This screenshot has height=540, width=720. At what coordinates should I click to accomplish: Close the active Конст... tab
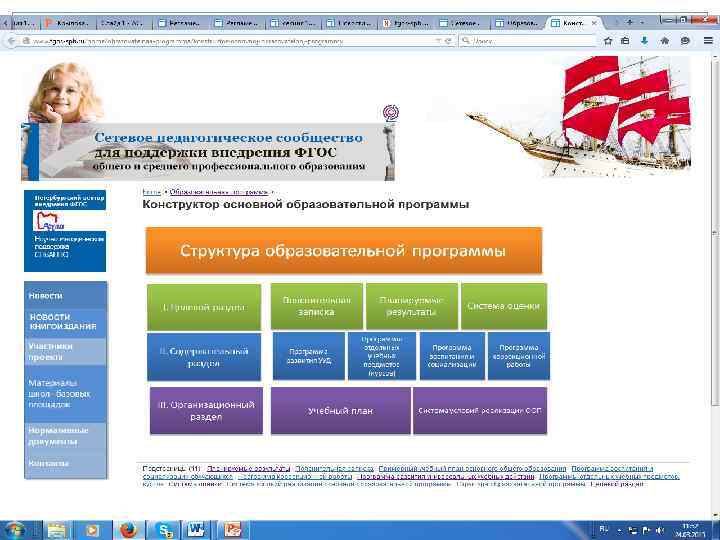[594, 22]
